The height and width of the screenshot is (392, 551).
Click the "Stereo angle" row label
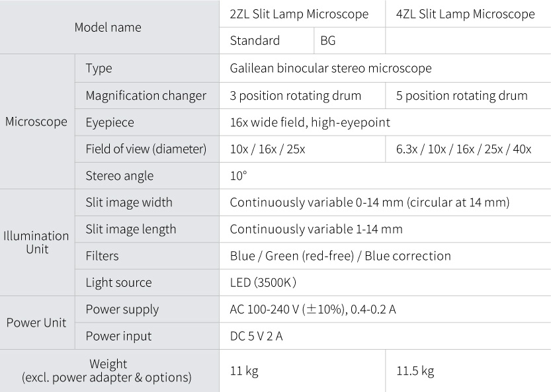click(119, 176)
